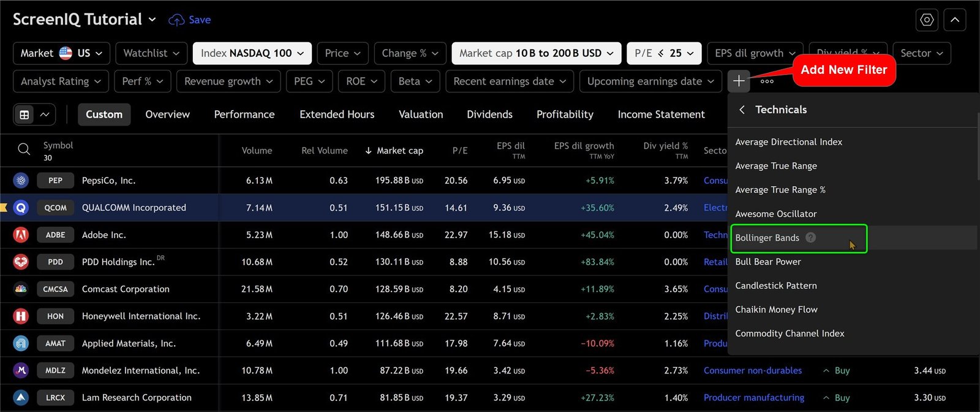The height and width of the screenshot is (412, 980).
Task: Open the Change % filter dropdown
Action: [x=410, y=53]
